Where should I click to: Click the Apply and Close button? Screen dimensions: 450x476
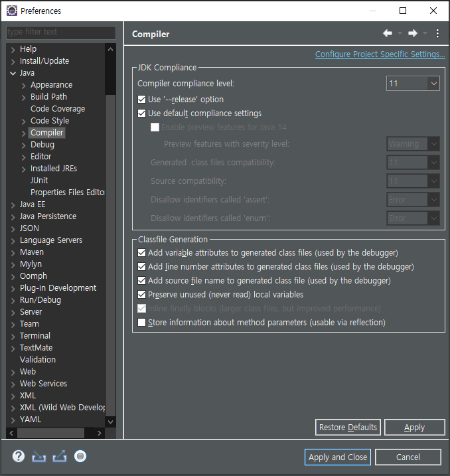click(338, 457)
